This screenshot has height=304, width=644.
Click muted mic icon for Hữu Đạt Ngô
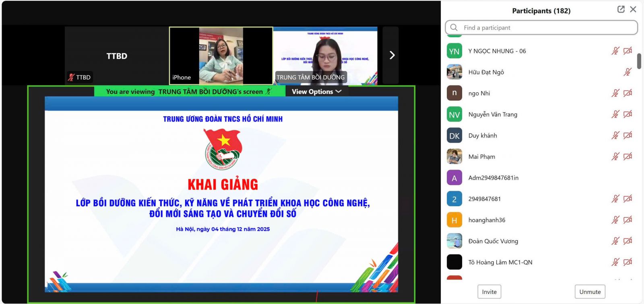pos(627,72)
